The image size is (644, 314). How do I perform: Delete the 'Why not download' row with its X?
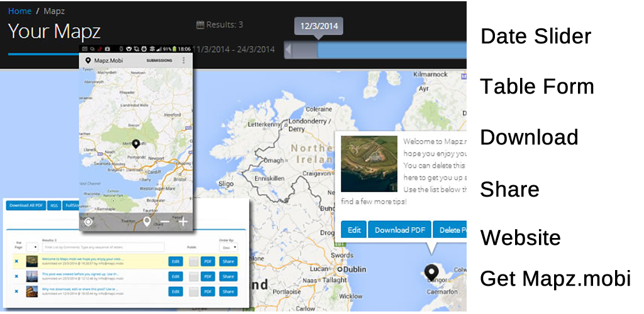click(16, 291)
